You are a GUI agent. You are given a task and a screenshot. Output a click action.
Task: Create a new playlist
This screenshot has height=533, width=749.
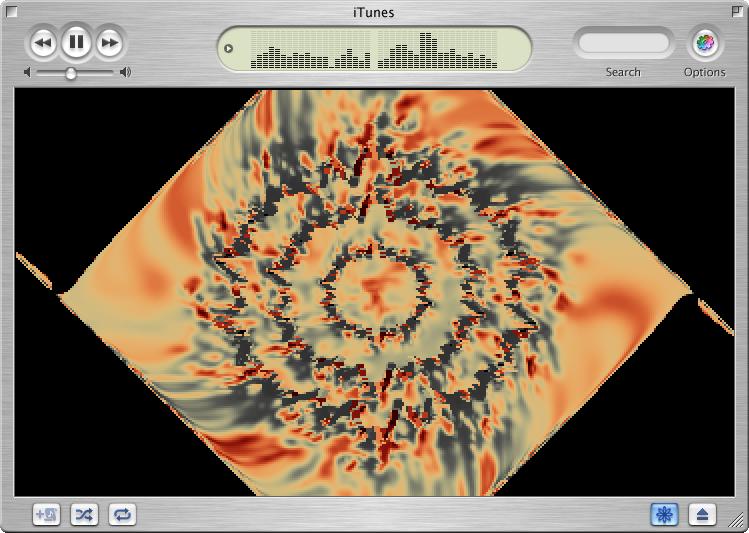(x=46, y=514)
